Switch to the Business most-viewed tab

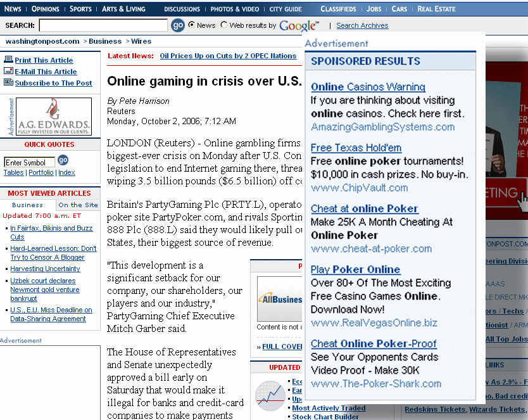pos(28,205)
